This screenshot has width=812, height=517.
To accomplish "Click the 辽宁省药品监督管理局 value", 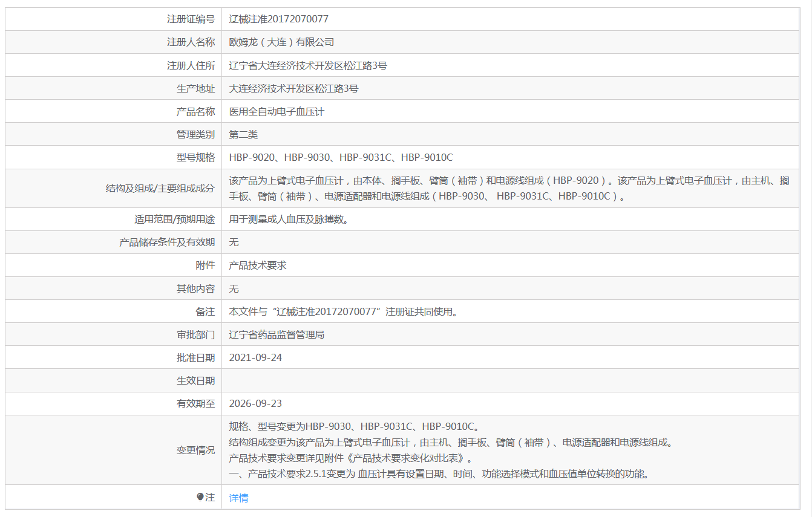I will coord(277,334).
